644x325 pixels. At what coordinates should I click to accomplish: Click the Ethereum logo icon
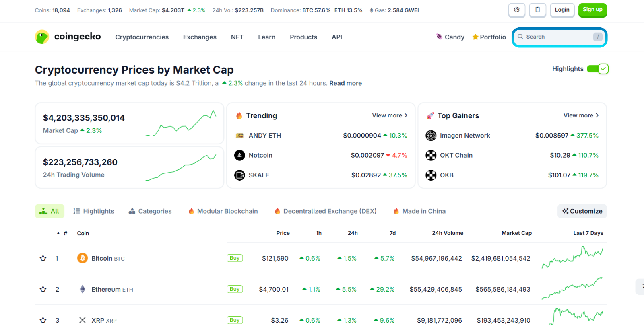[x=83, y=289]
